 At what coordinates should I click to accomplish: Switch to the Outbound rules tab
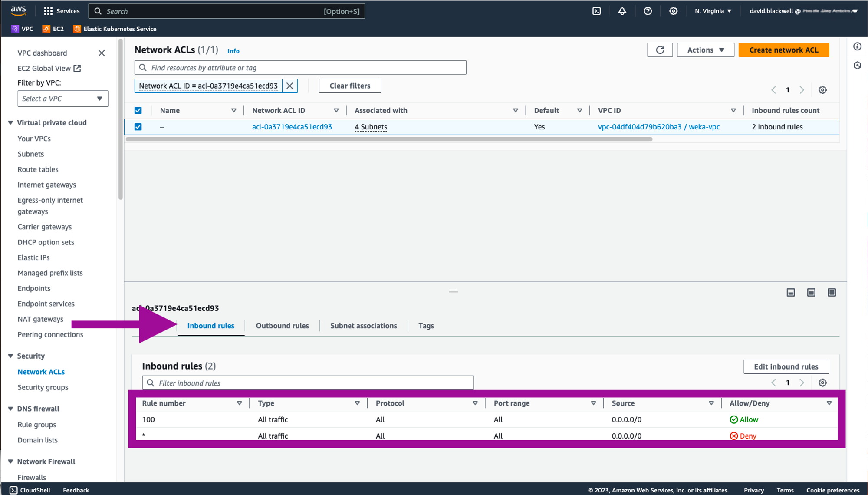pos(282,326)
